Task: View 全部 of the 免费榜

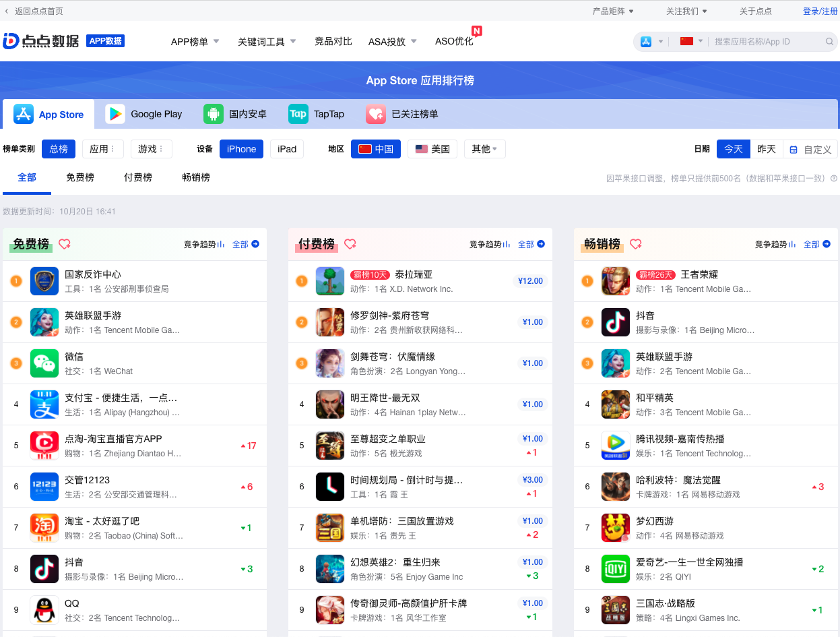Action: tap(246, 244)
